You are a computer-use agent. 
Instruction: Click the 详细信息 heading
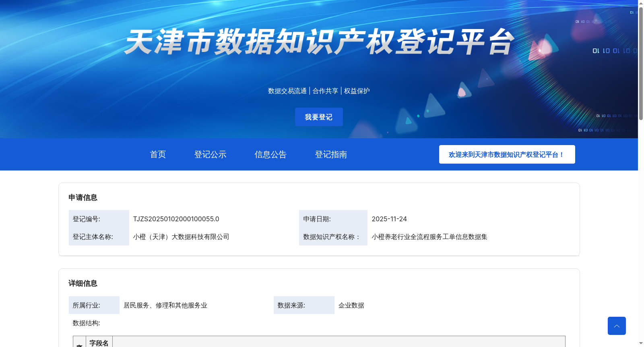click(x=83, y=283)
